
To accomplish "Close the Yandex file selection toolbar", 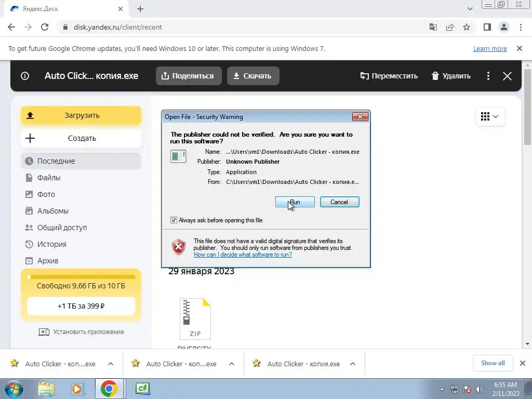I will click(x=507, y=76).
